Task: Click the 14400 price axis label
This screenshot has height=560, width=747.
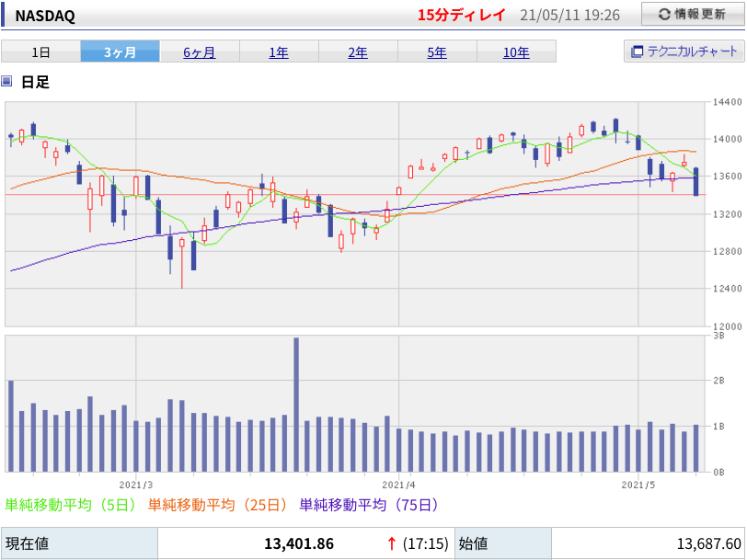Action: (728, 101)
